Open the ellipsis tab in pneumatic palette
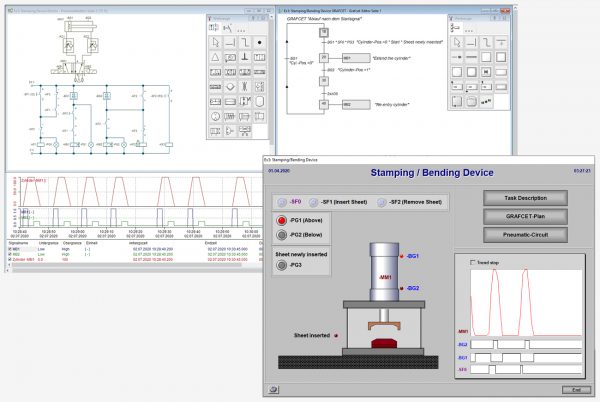Image resolution: width=600 pixels, height=402 pixels. point(241,30)
